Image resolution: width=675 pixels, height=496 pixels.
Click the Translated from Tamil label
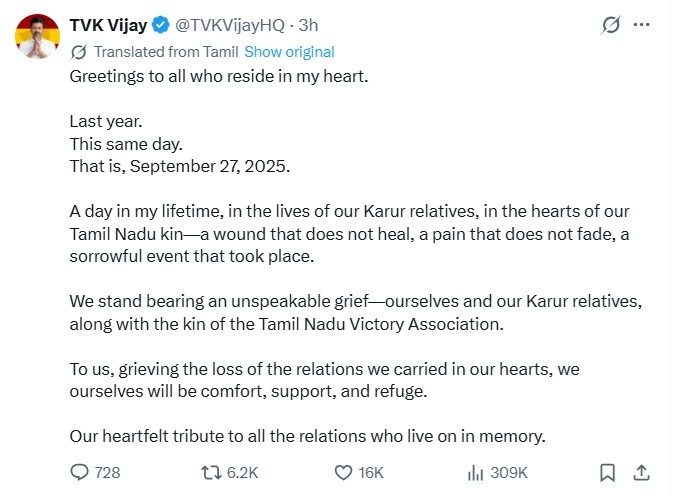click(x=166, y=52)
